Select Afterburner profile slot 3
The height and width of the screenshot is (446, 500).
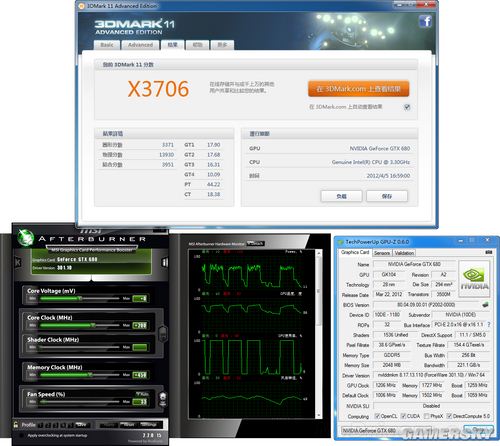(55, 425)
